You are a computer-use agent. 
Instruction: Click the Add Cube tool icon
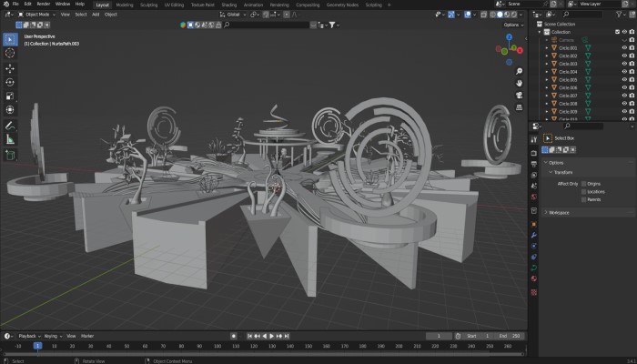(10, 155)
